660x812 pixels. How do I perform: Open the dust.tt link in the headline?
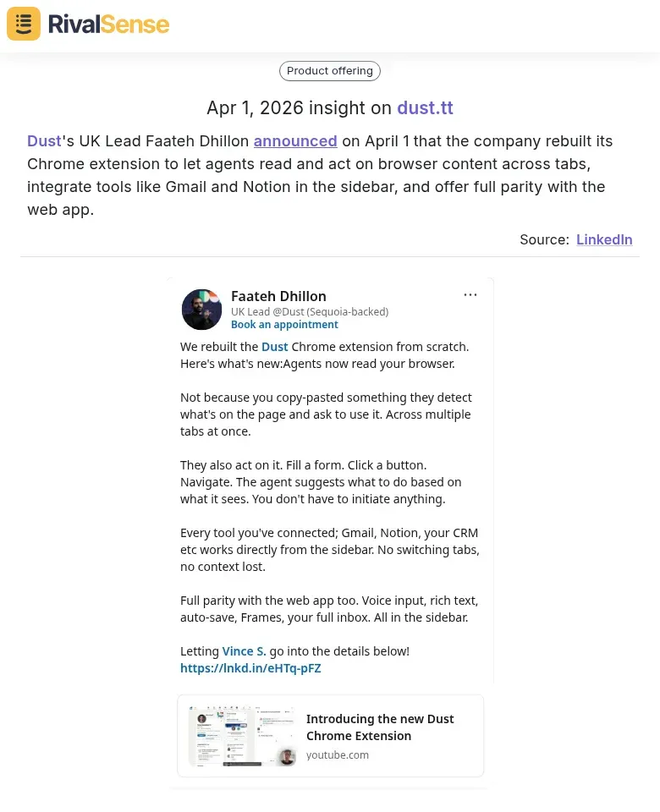(425, 108)
